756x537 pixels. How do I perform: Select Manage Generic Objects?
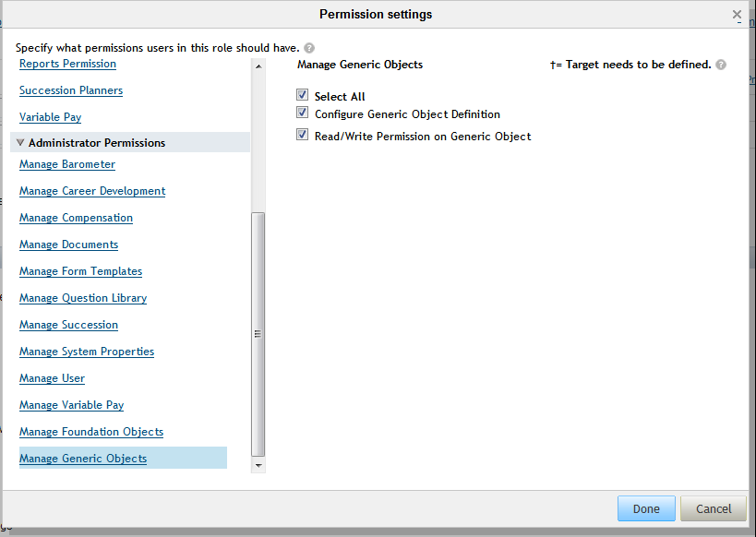[x=83, y=459]
